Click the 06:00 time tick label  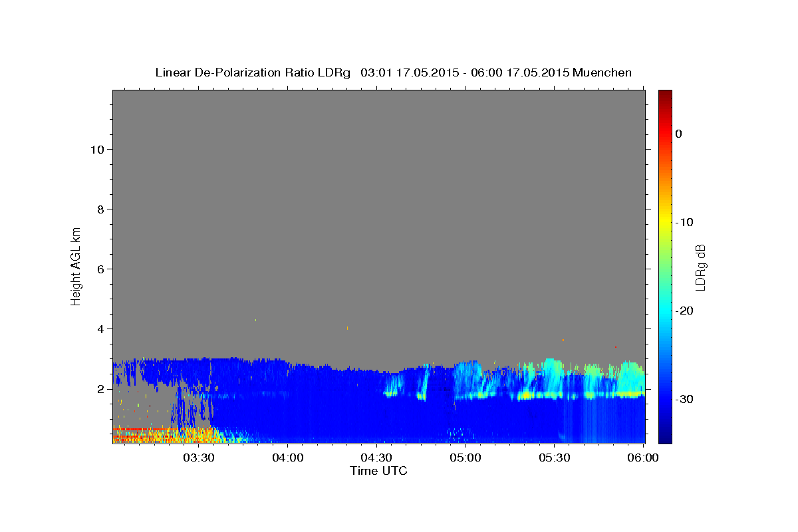(x=644, y=458)
